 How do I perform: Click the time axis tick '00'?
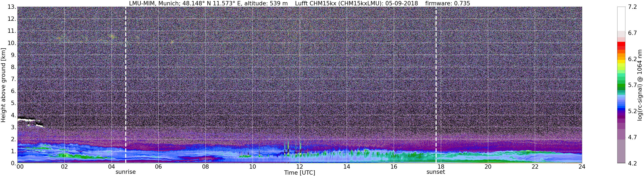coord(20,167)
